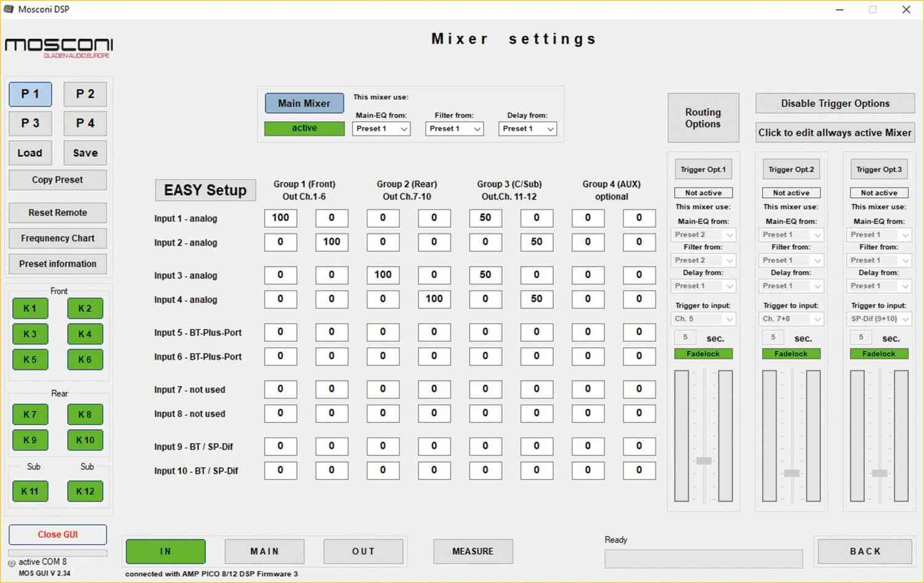Image resolution: width=924 pixels, height=583 pixels.
Task: Toggle front channel K 1
Action: [x=30, y=308]
